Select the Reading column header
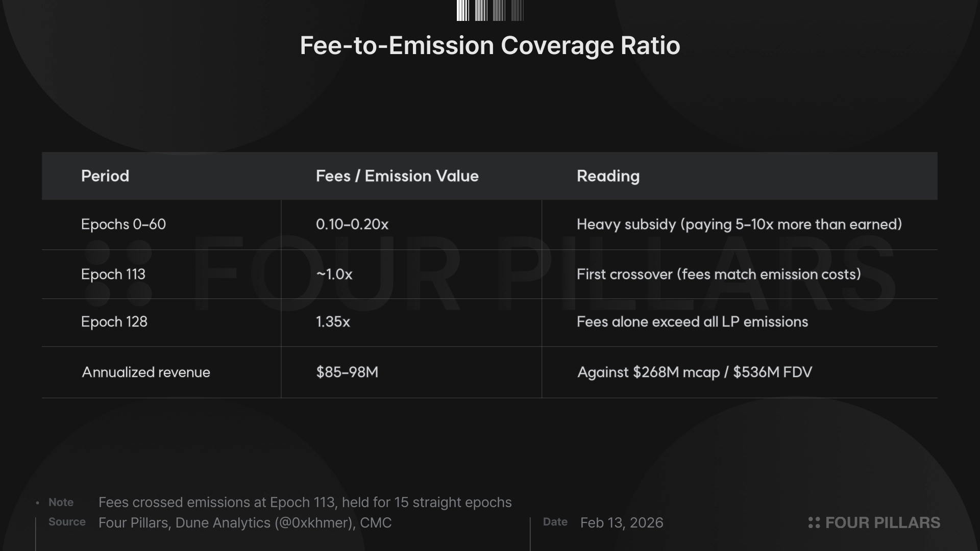This screenshot has width=980, height=551. tap(608, 176)
